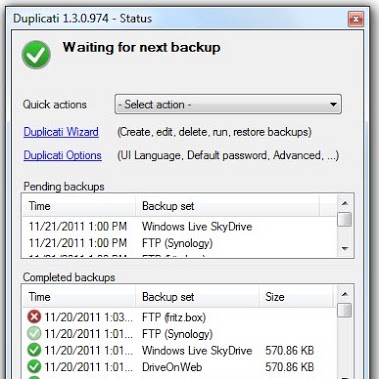
Task: Open the Duplicati Wizard link
Action: pos(61,132)
